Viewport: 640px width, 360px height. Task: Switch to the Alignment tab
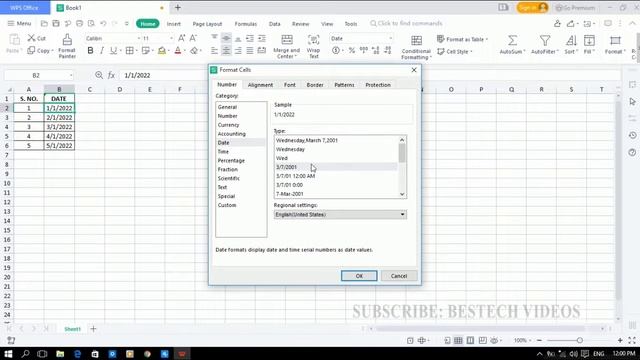(260, 85)
